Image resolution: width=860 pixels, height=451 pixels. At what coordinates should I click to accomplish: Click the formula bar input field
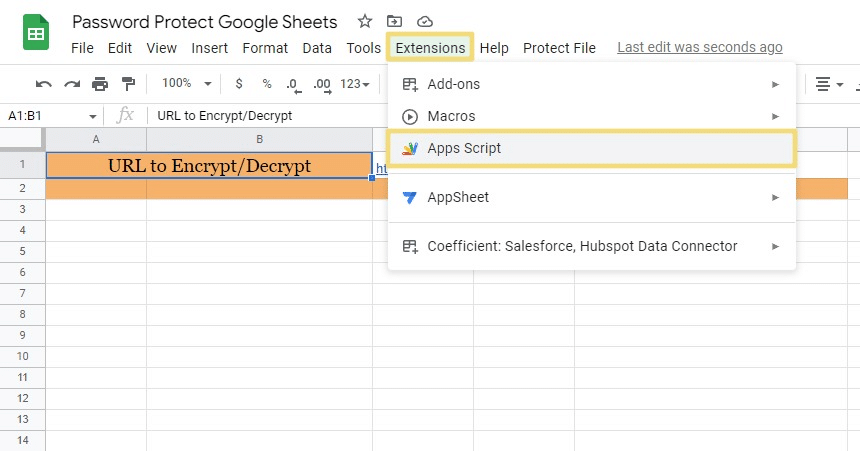click(260, 116)
